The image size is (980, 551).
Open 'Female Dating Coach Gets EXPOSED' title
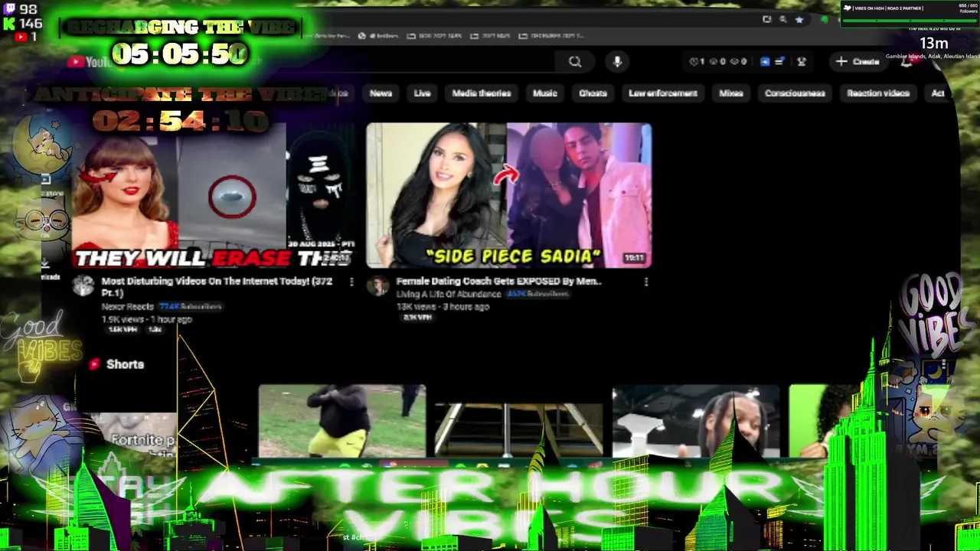click(x=498, y=282)
